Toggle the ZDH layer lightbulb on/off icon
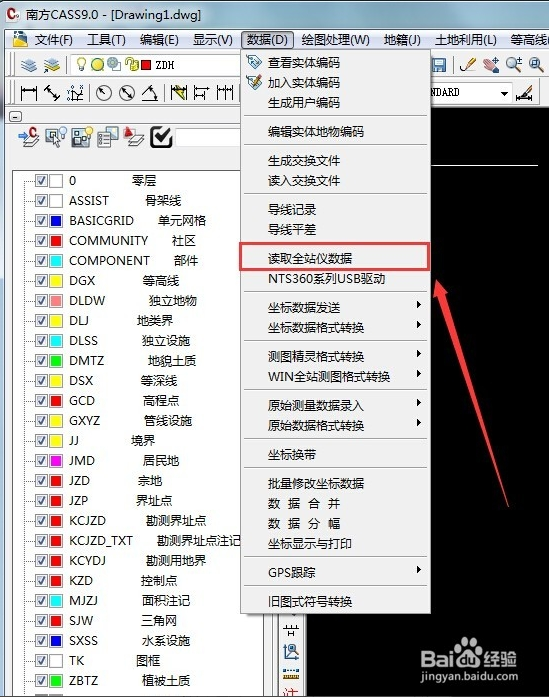 81,64
